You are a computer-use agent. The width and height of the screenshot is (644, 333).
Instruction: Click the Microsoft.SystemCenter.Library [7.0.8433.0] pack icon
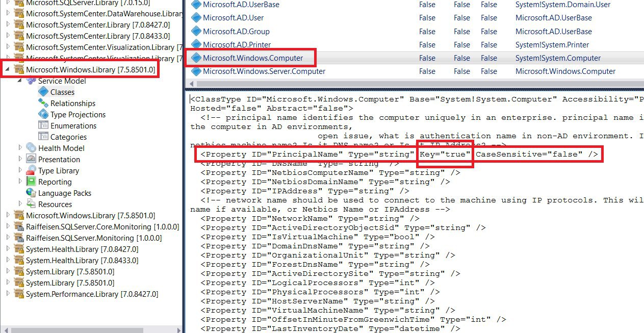point(19,36)
